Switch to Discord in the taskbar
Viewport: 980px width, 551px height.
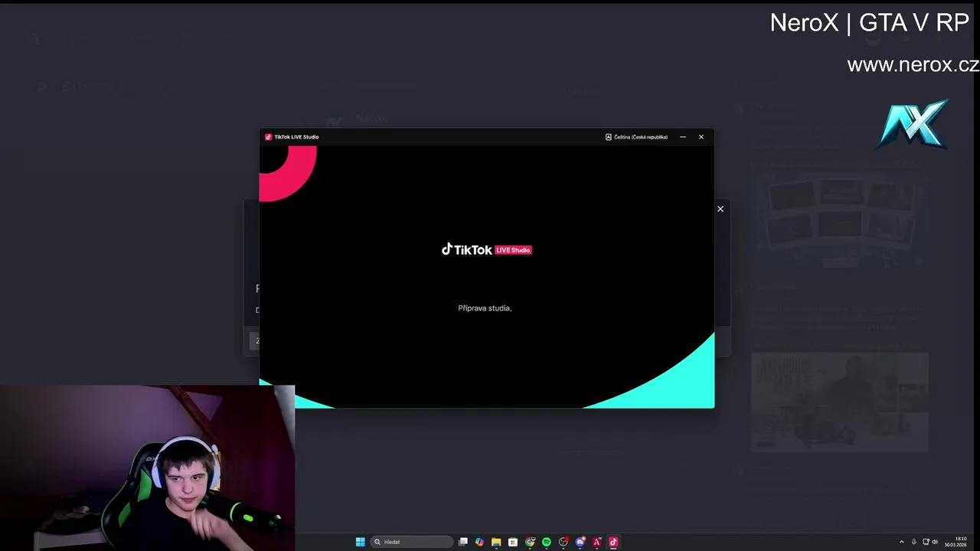click(580, 542)
